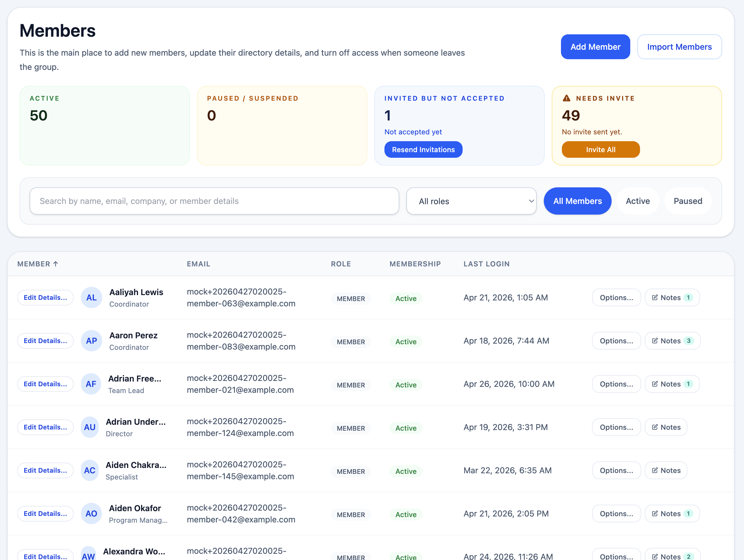Click the sort arrow beside Member header
Screen dimensions: 744x560
[x=56, y=264]
